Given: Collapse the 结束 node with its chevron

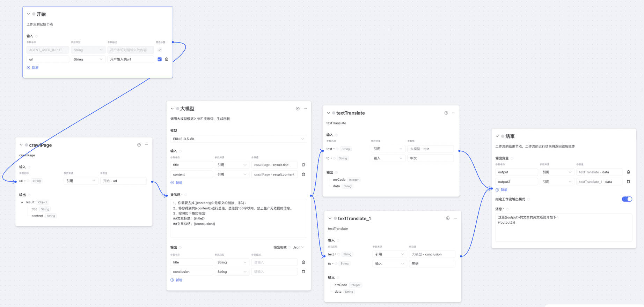Looking at the screenshot, I should (497, 136).
